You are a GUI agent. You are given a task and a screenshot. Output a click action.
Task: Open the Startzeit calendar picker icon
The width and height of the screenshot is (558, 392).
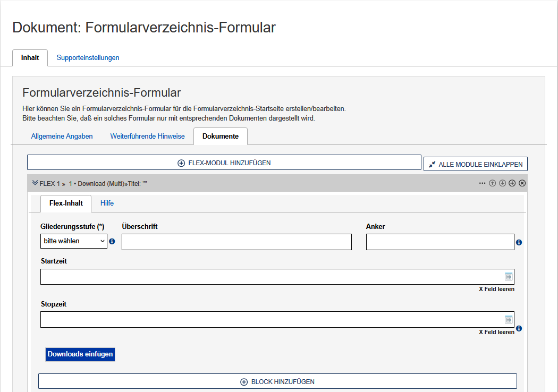click(x=509, y=277)
